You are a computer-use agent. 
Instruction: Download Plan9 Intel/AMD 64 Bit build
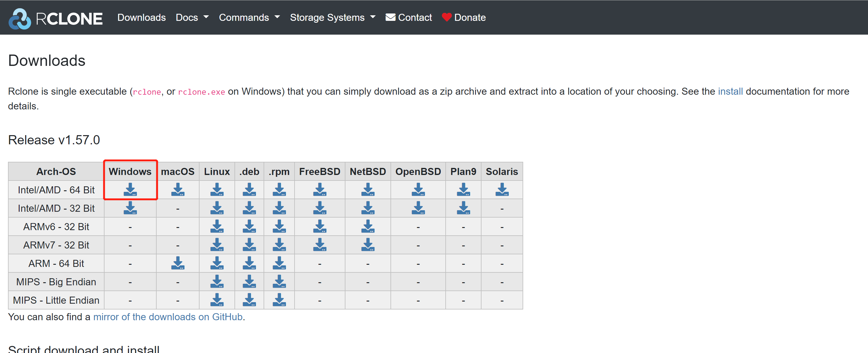463,190
